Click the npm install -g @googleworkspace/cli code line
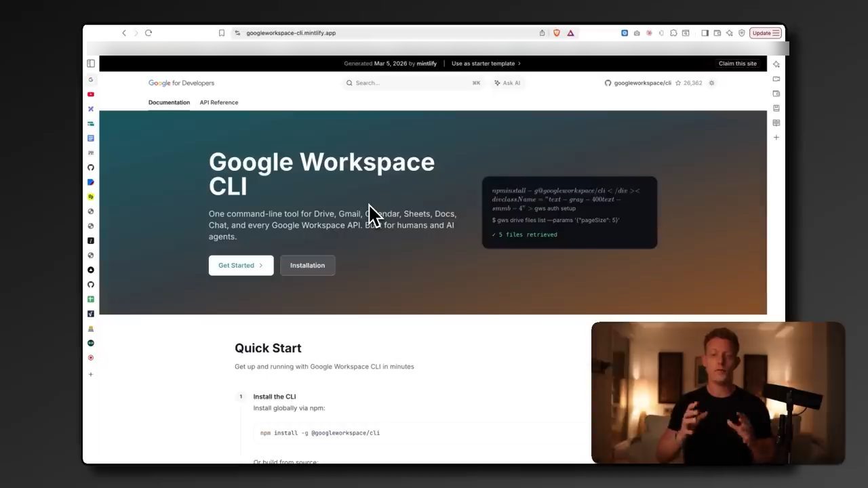868x488 pixels. click(320, 433)
